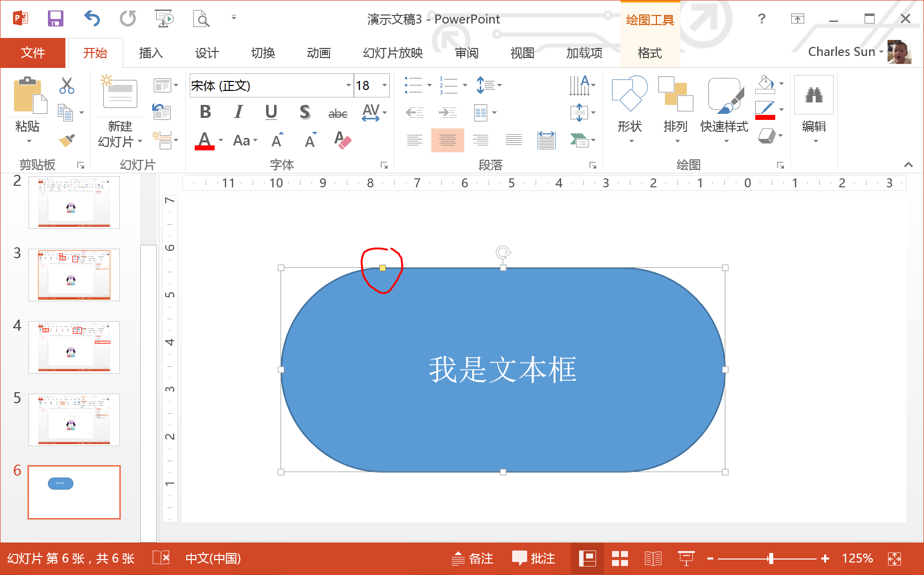Expand the bullet list options
The height and width of the screenshot is (575, 924).
tap(429, 85)
